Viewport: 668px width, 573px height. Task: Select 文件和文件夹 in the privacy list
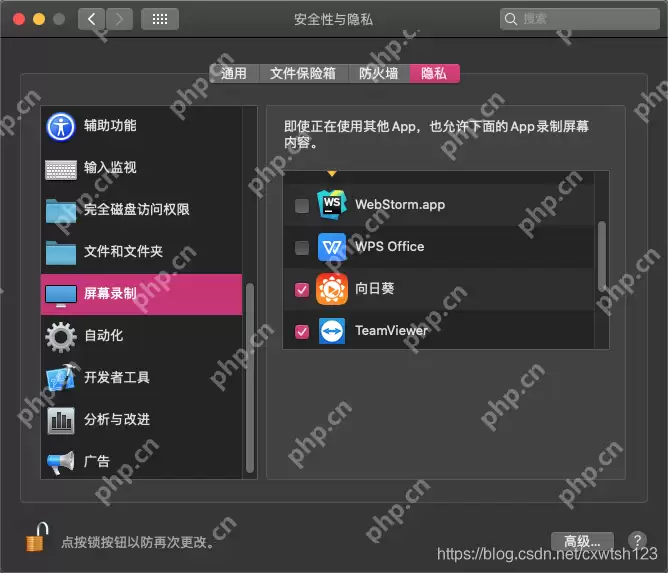click(141, 252)
